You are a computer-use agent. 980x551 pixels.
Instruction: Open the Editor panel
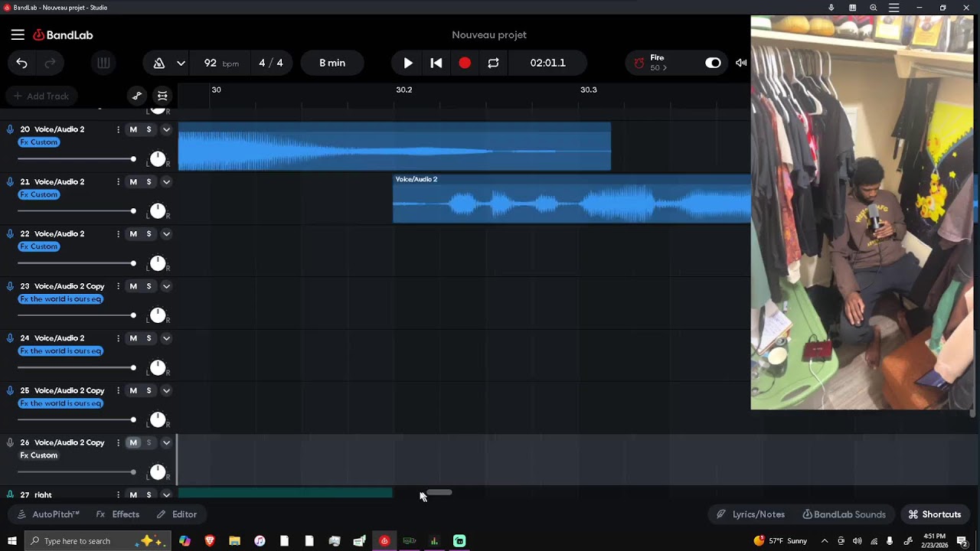177,514
